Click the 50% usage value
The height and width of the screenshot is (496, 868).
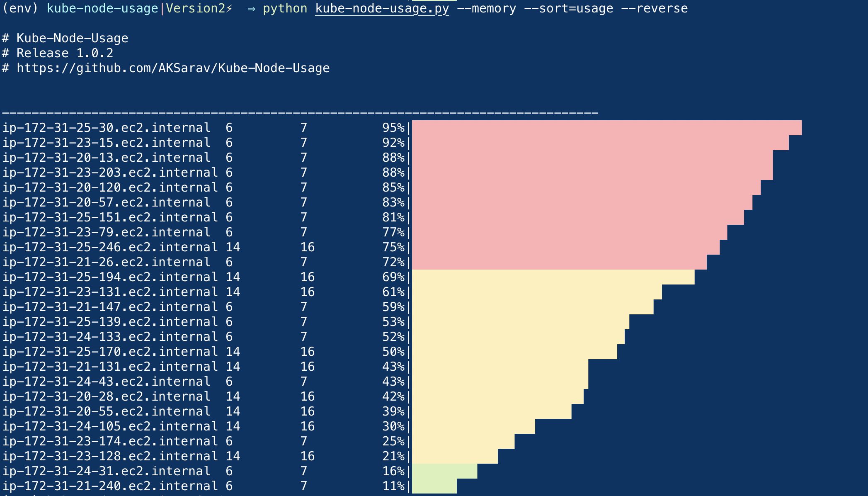393,352
